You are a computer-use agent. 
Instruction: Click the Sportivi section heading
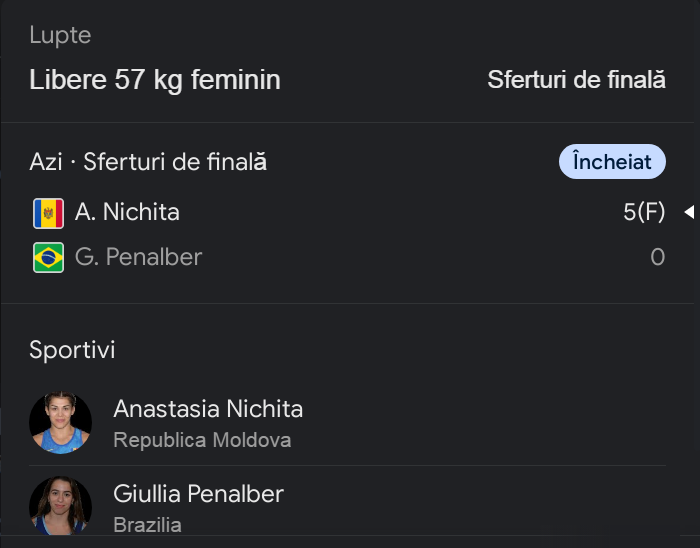click(x=72, y=349)
